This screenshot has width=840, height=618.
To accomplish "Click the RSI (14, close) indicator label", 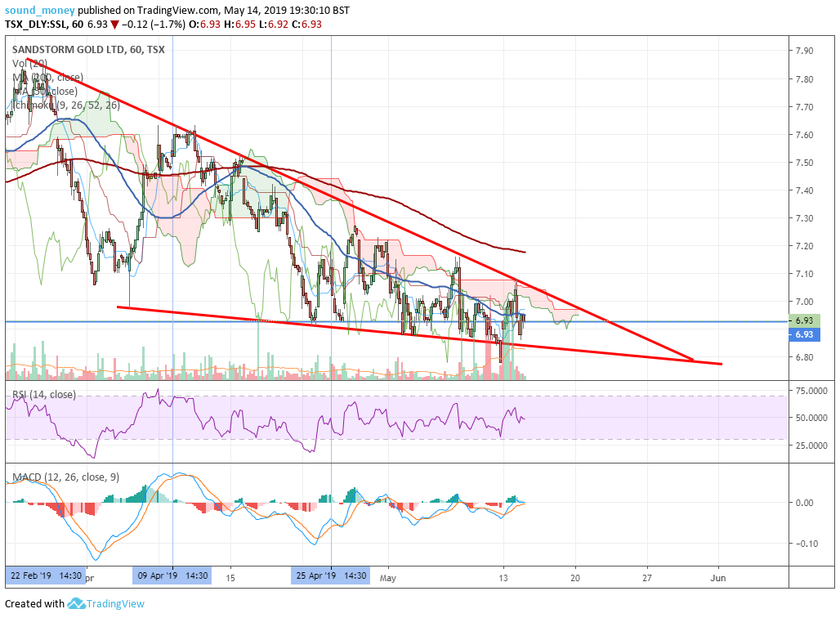I will pyautogui.click(x=44, y=395).
